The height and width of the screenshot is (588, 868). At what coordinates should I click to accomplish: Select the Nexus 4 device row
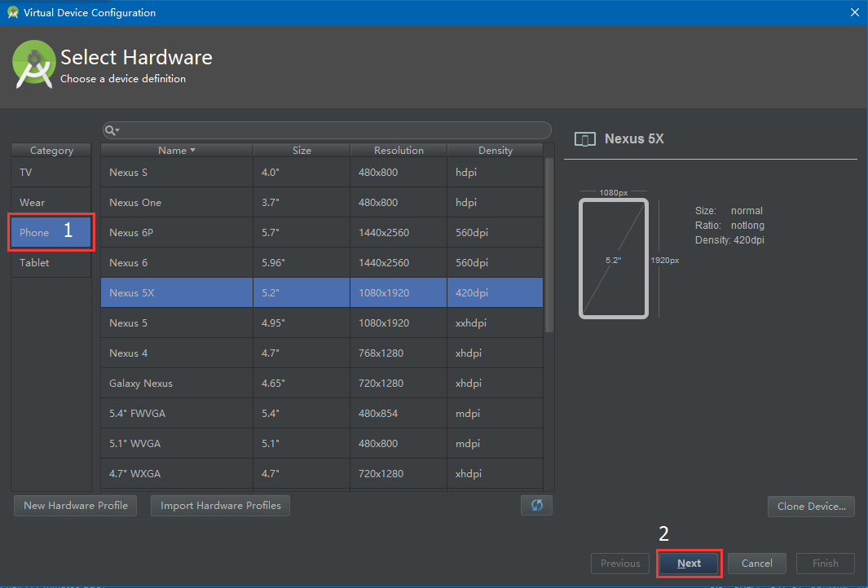[322, 353]
